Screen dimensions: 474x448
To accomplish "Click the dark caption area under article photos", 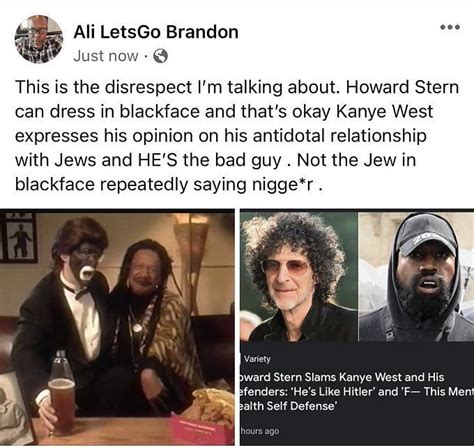I will click(357, 394).
